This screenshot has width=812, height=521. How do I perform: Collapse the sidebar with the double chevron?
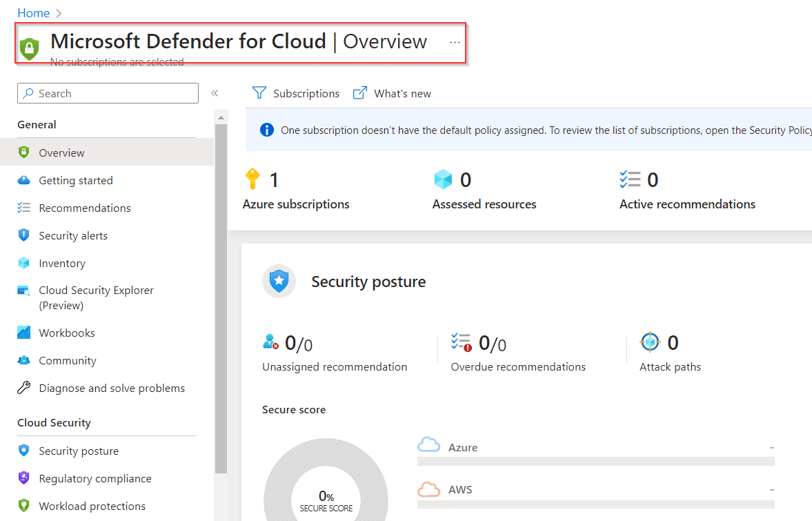(215, 92)
